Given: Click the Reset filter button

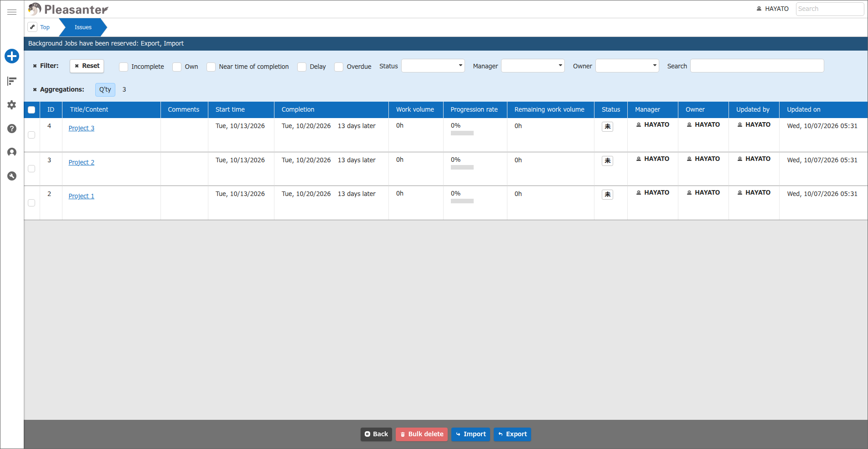Looking at the screenshot, I should [x=87, y=66].
